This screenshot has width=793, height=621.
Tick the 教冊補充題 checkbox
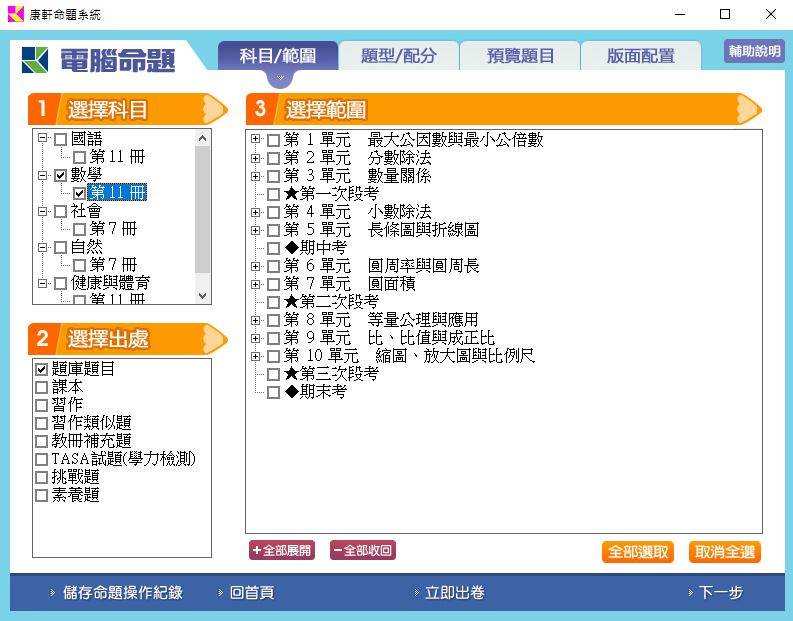click(41, 441)
